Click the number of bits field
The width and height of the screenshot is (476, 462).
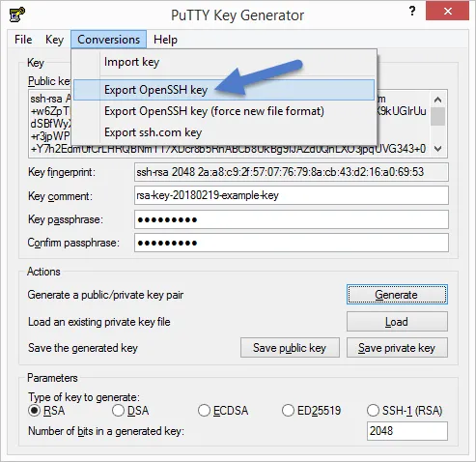[x=407, y=431]
